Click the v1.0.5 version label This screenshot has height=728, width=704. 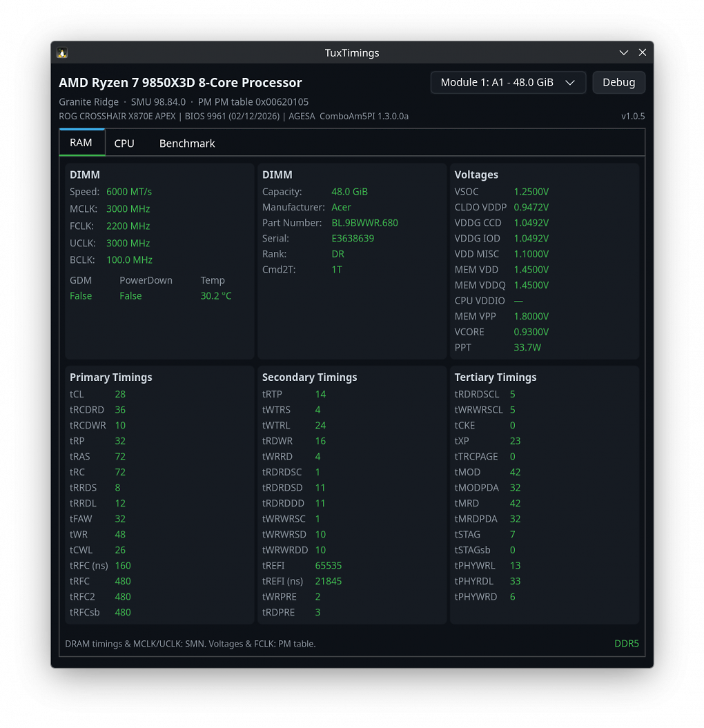(x=633, y=117)
